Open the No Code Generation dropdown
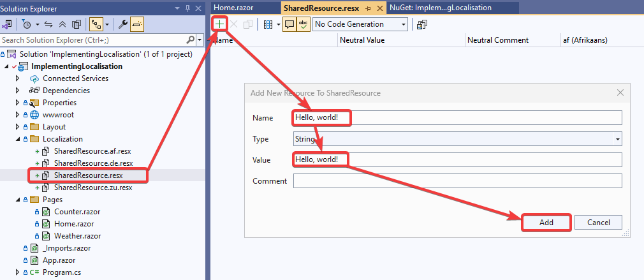 click(x=360, y=24)
